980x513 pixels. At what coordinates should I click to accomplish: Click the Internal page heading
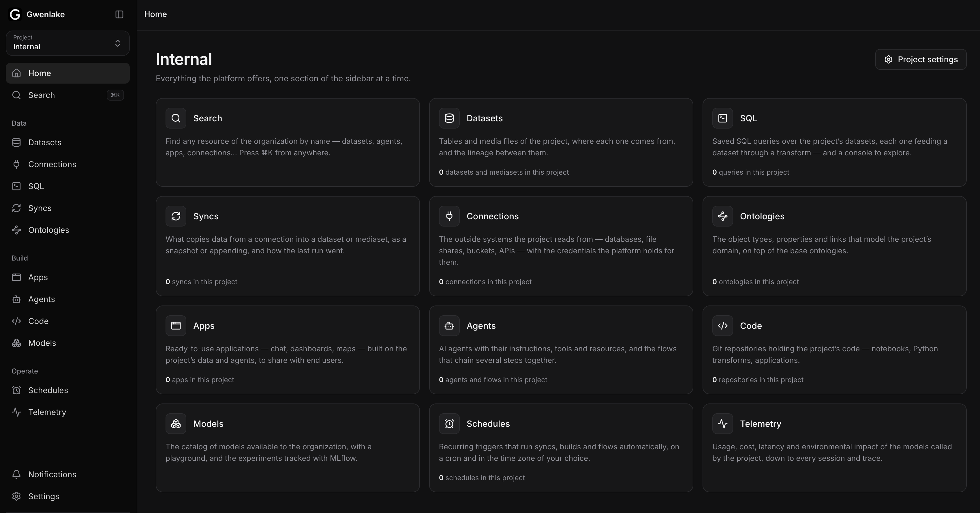184,59
